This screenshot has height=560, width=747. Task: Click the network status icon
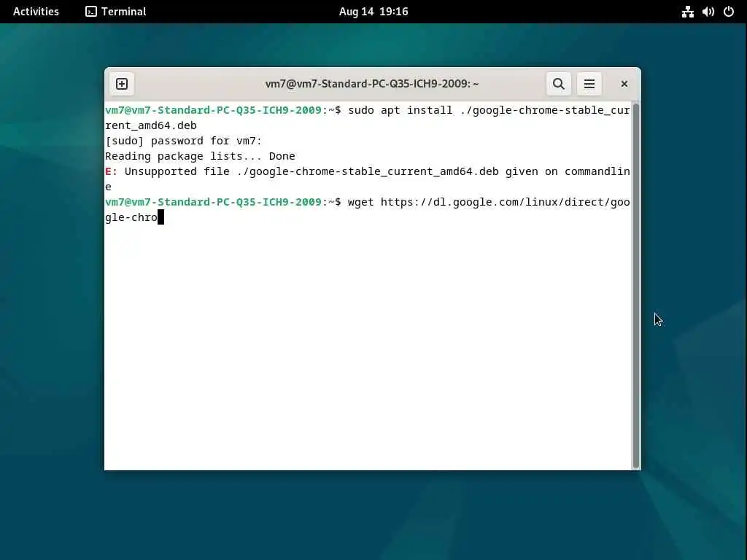[687, 12]
